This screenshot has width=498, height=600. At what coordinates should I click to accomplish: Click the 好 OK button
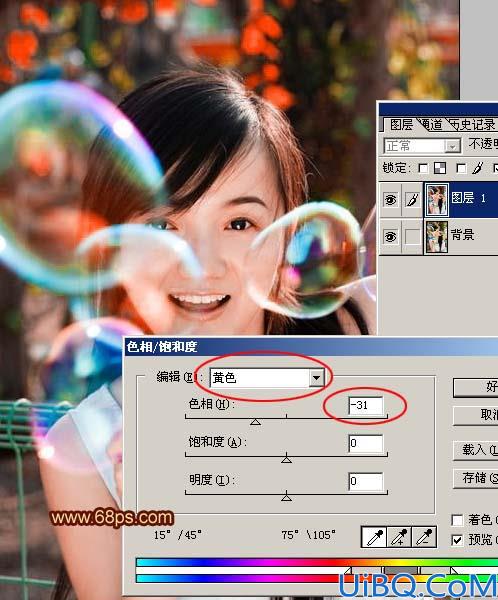475,387
